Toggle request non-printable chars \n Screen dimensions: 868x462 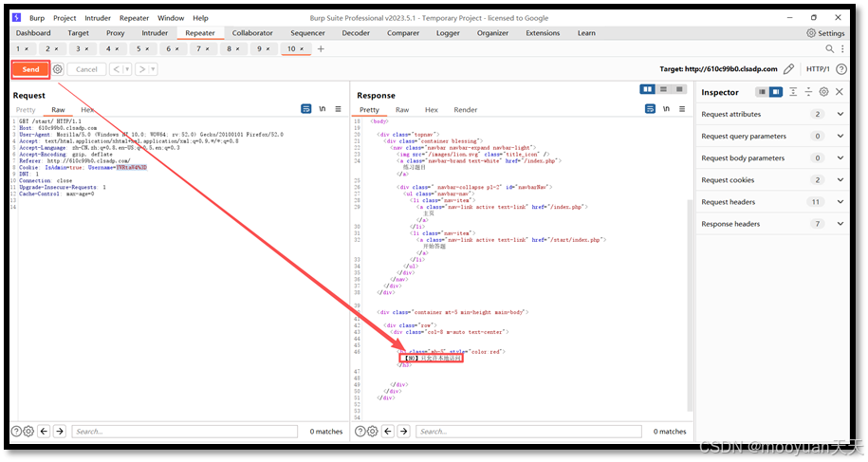click(x=323, y=109)
